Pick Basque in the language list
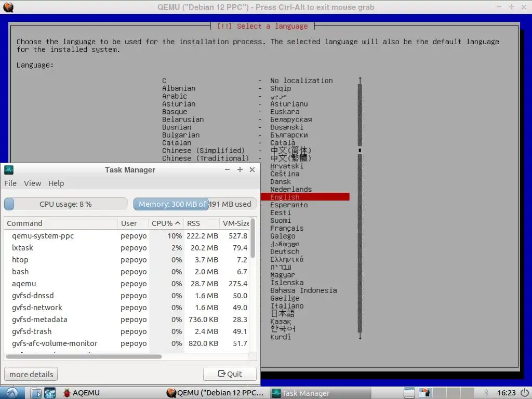 (x=175, y=112)
